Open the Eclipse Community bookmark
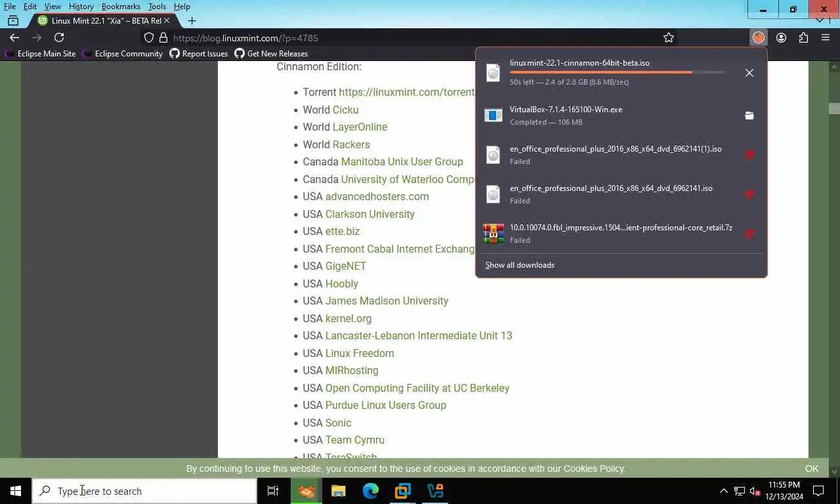The width and height of the screenshot is (840, 504). pyautogui.click(x=123, y=54)
